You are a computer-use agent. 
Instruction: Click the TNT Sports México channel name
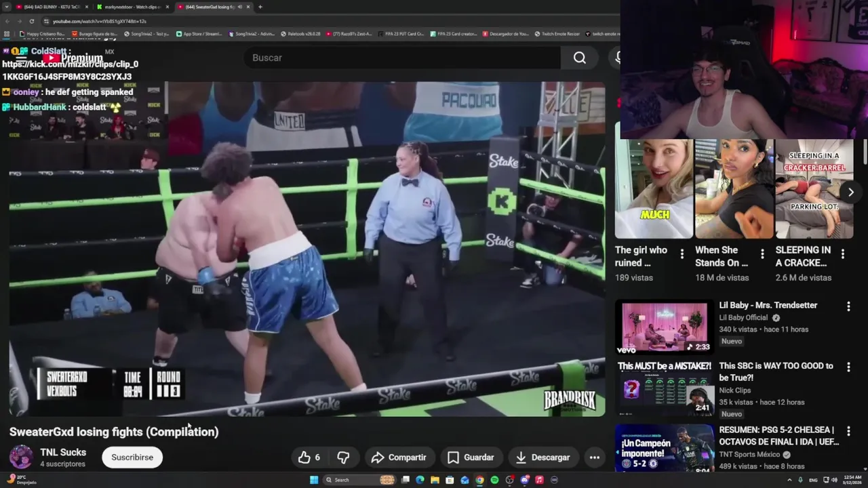[749, 455]
